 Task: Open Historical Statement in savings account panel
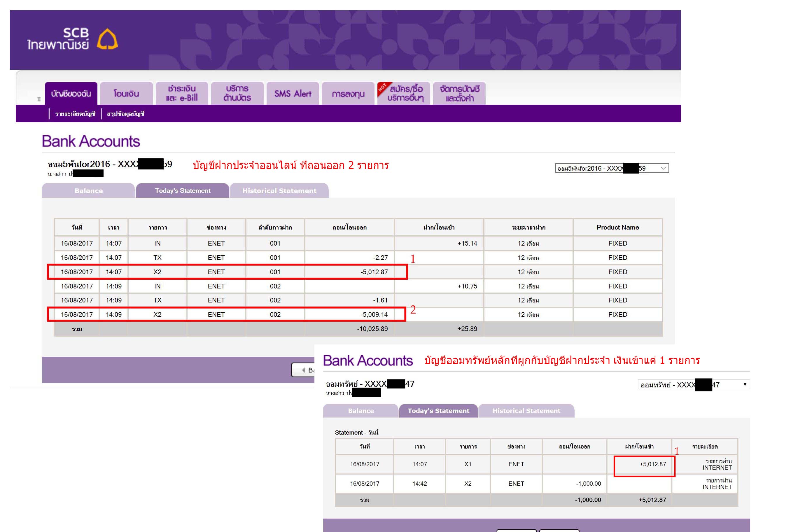(x=526, y=411)
